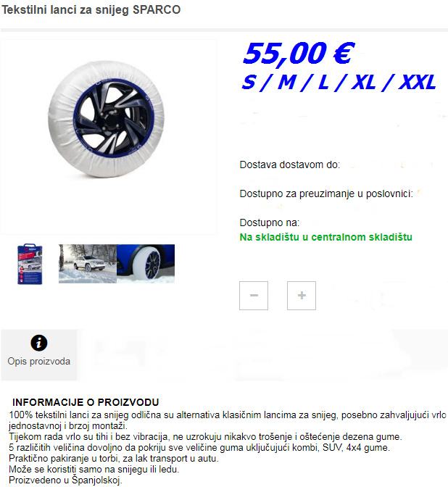Click the green Na skladištu availability text
This screenshot has width=448, height=487.
[326, 237]
